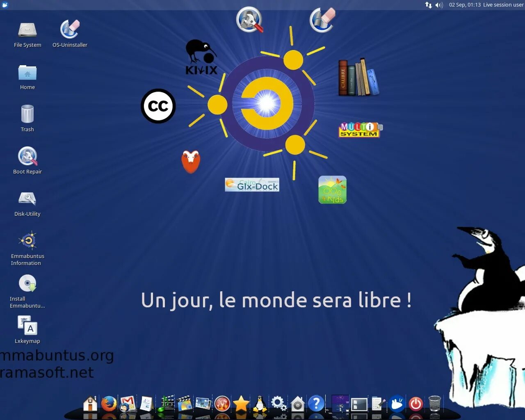The image size is (525, 420).
Task: Open the Live session user menu
Action: coord(503,5)
